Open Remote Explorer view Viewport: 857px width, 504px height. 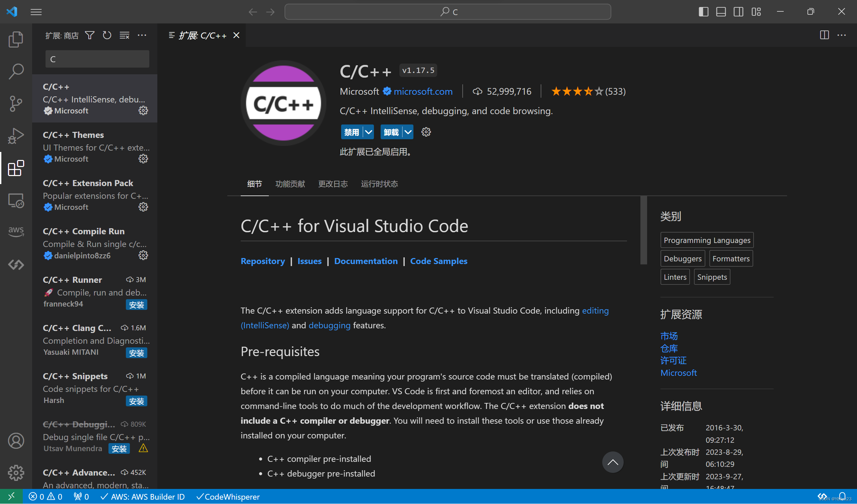pyautogui.click(x=16, y=200)
